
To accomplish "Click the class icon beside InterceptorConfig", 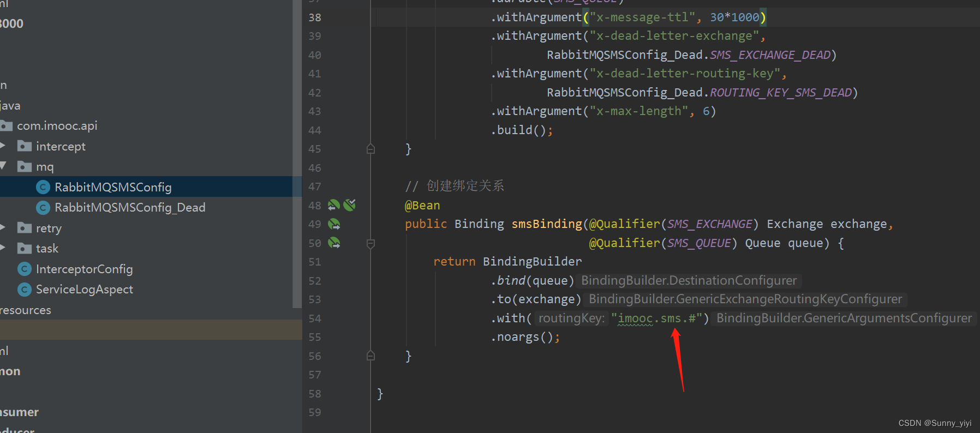I will [x=25, y=269].
